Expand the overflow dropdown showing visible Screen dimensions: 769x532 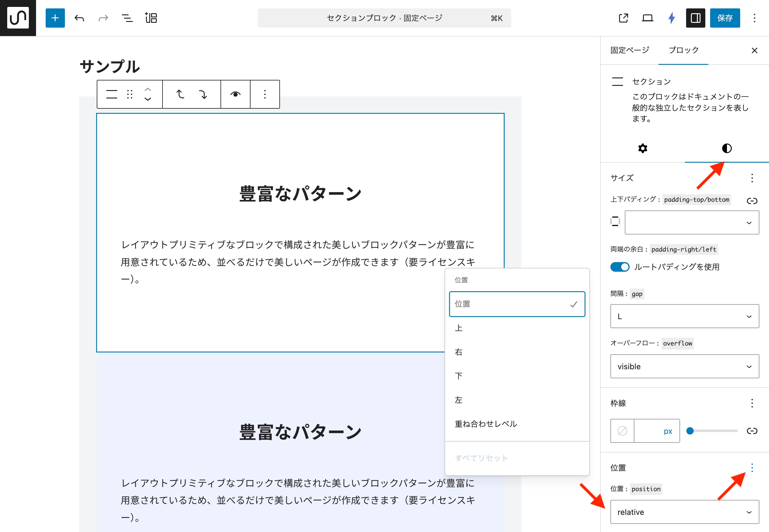point(684,366)
